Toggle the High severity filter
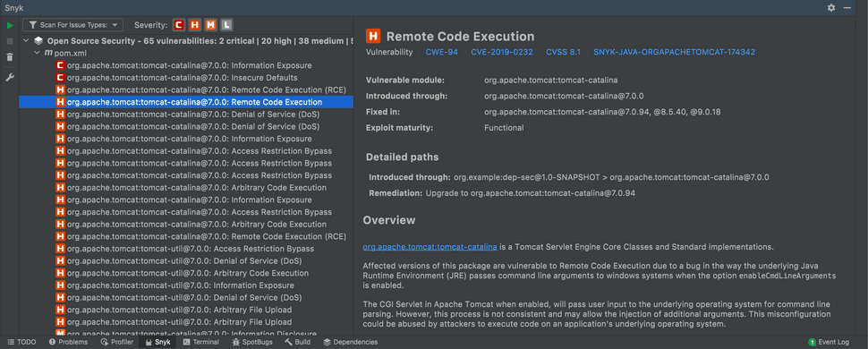 tap(194, 25)
